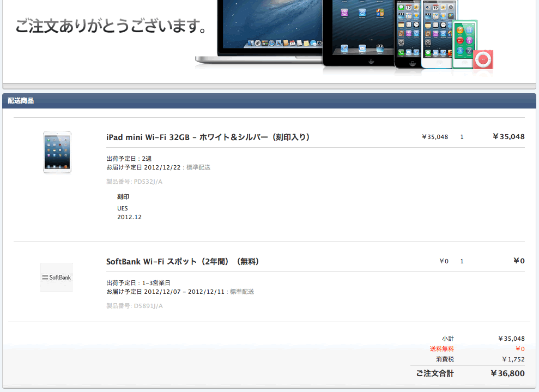Click iPad mini unit price ¥35,048
Screen dimensions: 539x392
click(435, 137)
